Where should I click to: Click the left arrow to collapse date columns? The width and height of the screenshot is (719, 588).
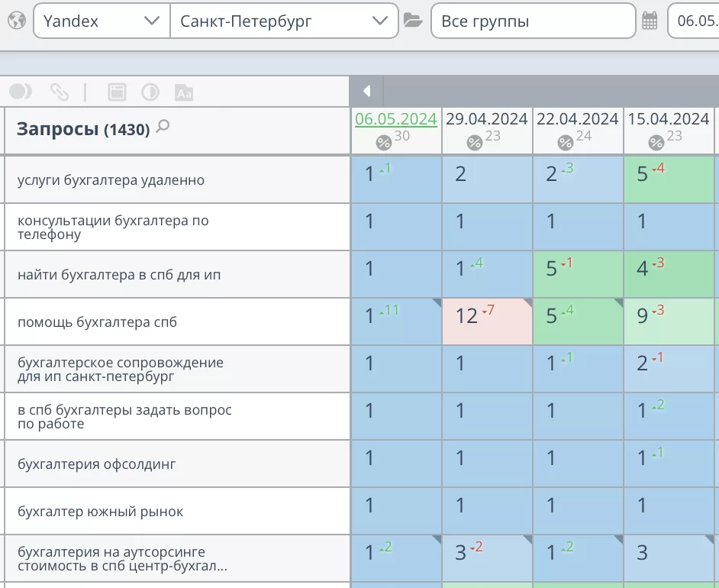(x=366, y=92)
